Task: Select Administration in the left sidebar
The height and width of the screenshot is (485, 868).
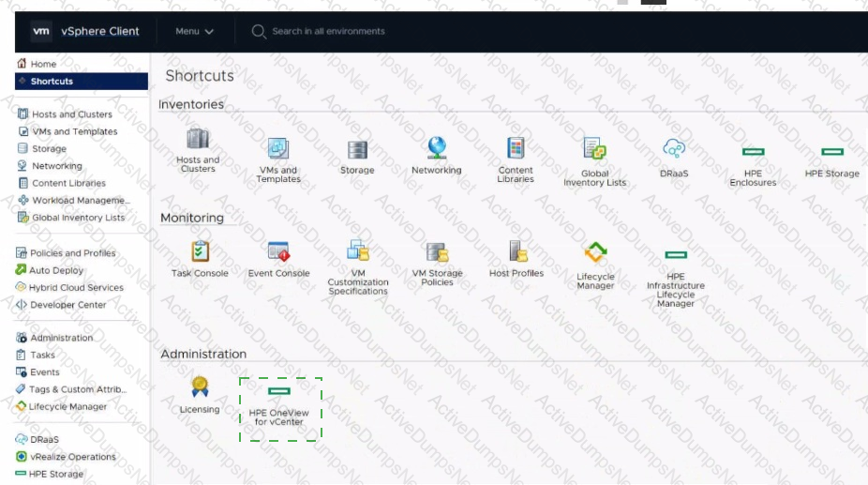Action: point(61,338)
